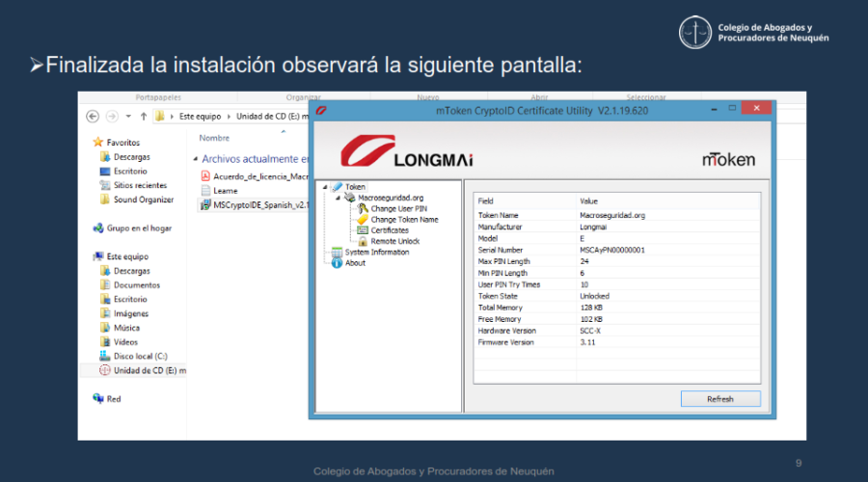Open Música folder in sidebar
Viewport: 868px width, 482px height.
click(126, 328)
